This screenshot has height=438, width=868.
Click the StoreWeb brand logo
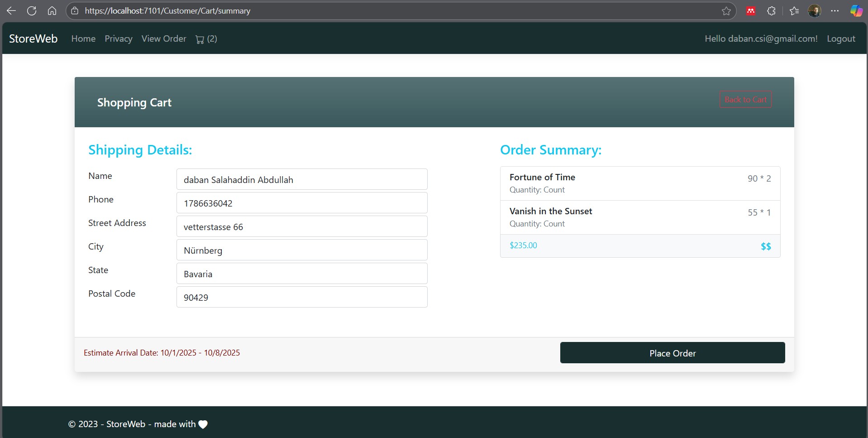pos(33,39)
